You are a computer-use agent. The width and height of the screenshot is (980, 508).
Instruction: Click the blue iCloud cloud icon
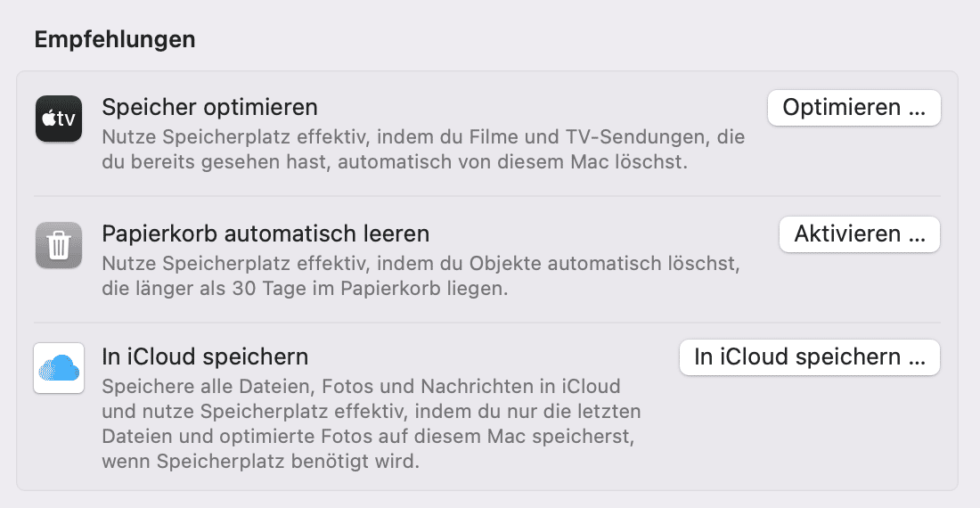pos(59,368)
